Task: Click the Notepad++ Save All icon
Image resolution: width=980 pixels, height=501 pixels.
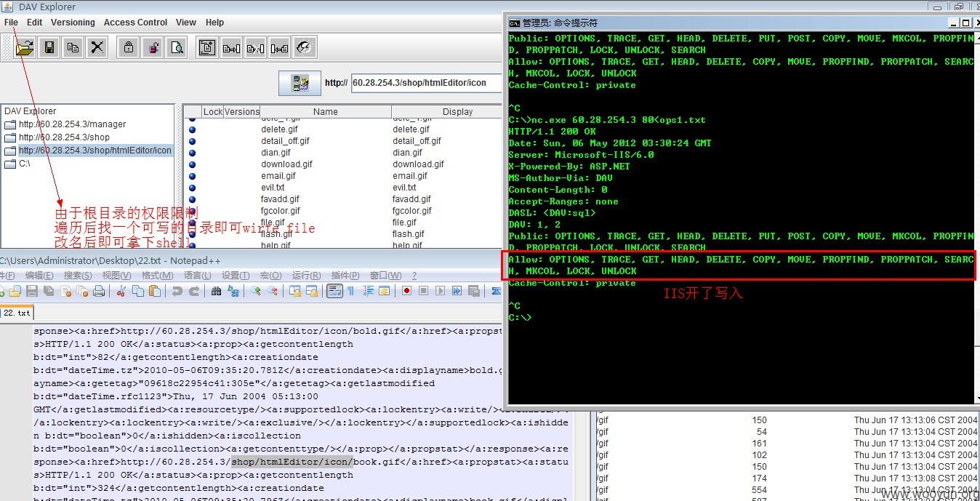Action: 48,291
